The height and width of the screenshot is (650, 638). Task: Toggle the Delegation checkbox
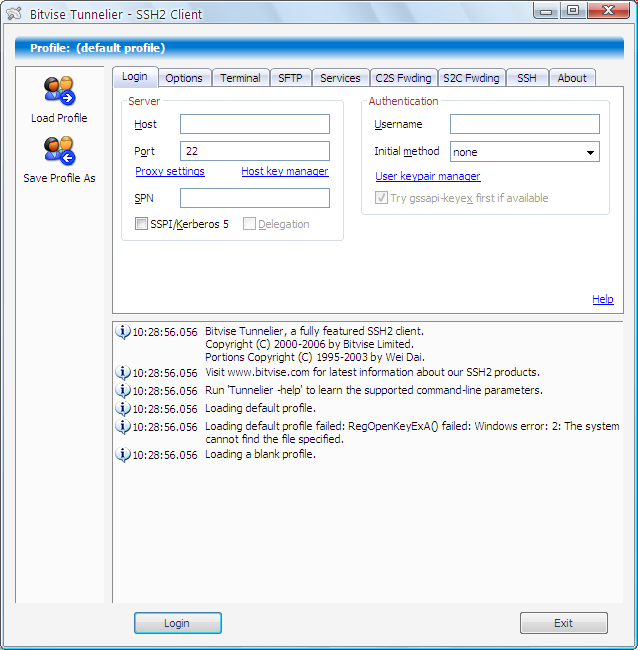tap(249, 224)
